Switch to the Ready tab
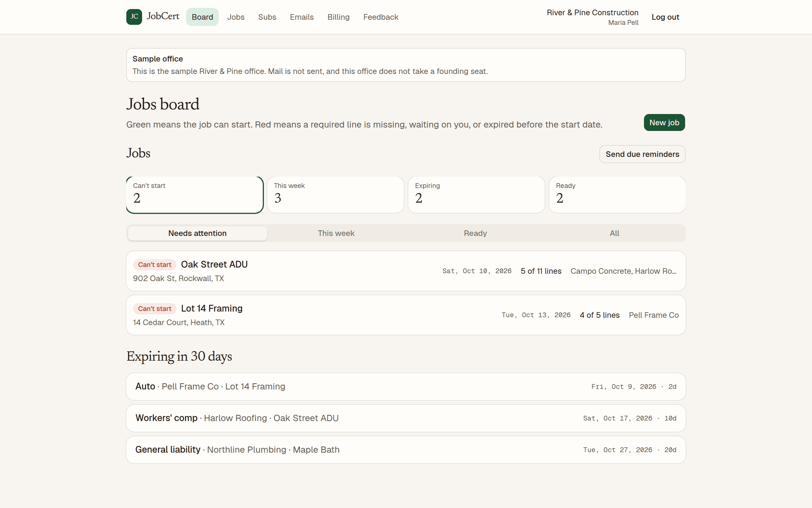The image size is (812, 508). (x=475, y=233)
